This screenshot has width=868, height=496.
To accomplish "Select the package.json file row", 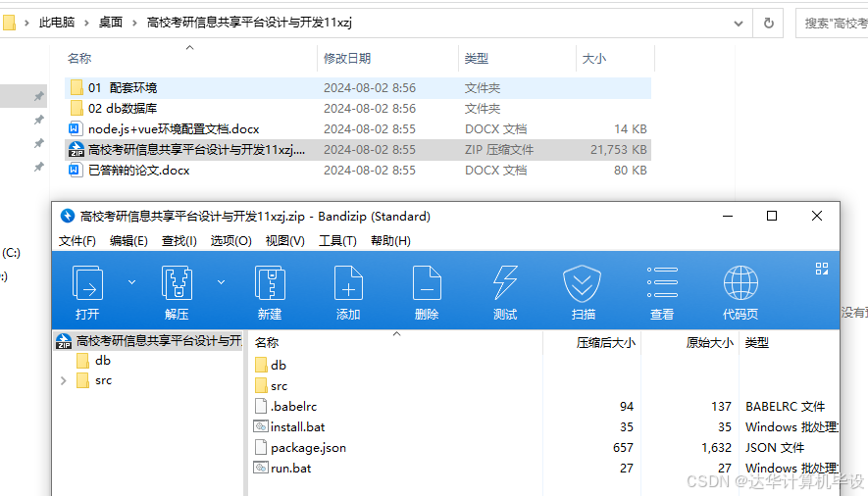I will click(545, 447).
